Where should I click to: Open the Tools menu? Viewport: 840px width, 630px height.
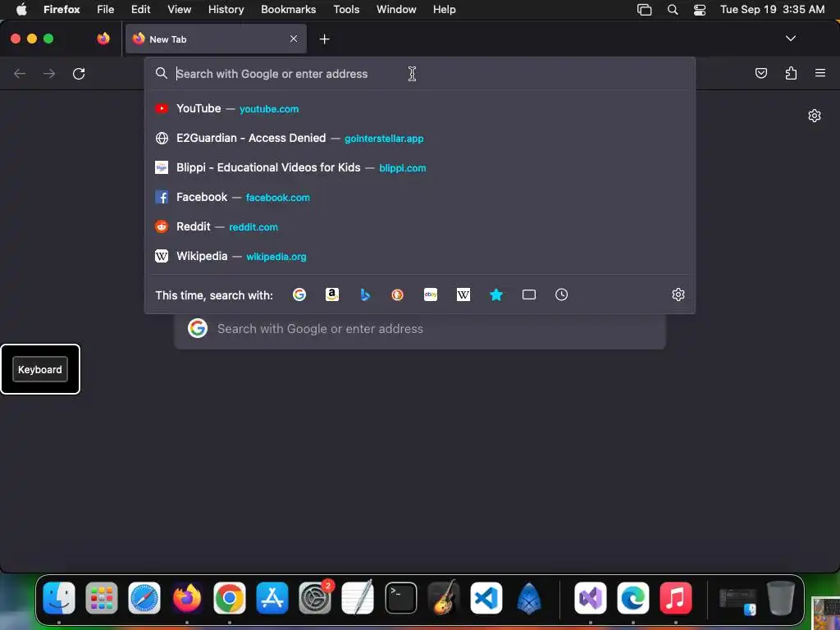pyautogui.click(x=346, y=10)
